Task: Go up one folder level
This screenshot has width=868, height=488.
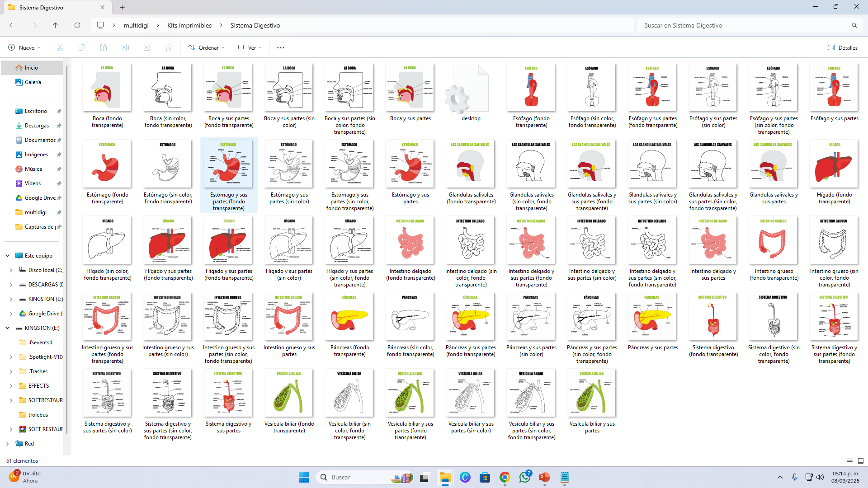Action: coord(56,25)
